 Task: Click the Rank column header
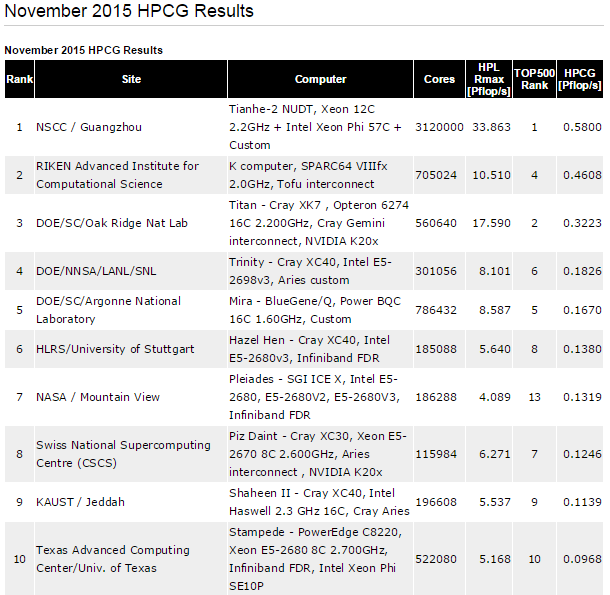tap(19, 79)
